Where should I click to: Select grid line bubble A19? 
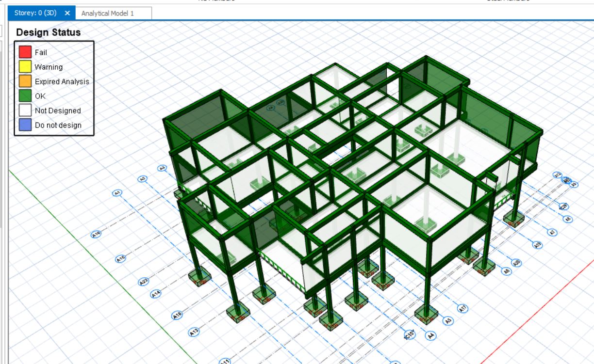[538, 245]
